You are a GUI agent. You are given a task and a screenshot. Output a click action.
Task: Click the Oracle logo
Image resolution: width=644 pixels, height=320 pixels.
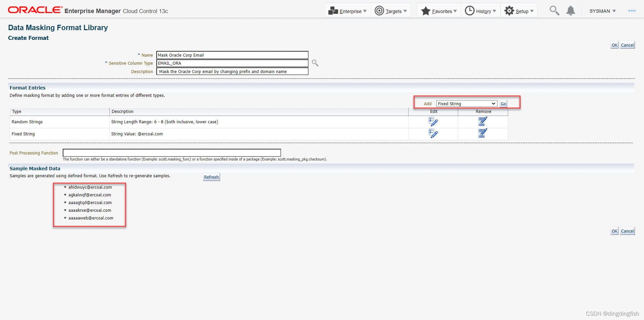coord(35,10)
